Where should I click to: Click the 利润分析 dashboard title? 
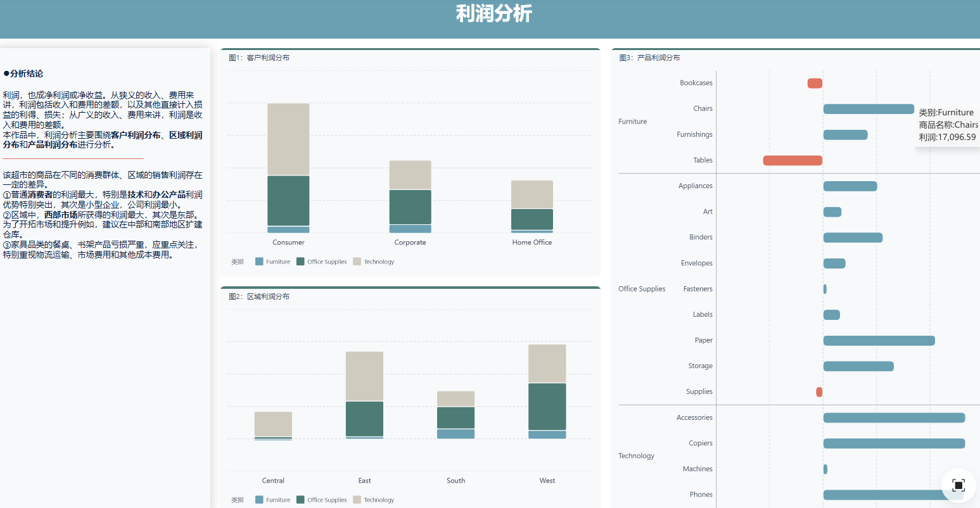(x=494, y=13)
